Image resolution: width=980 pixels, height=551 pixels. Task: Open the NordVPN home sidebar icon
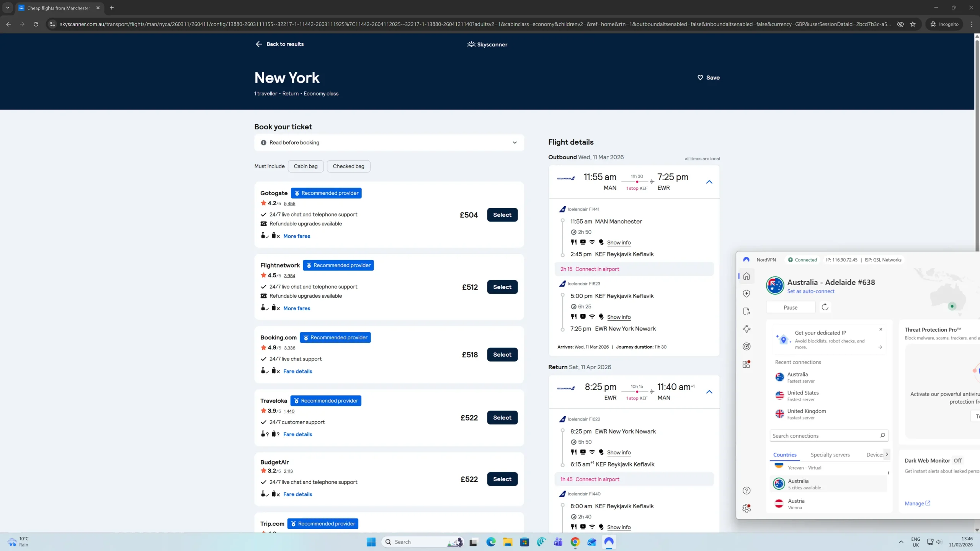(x=746, y=276)
